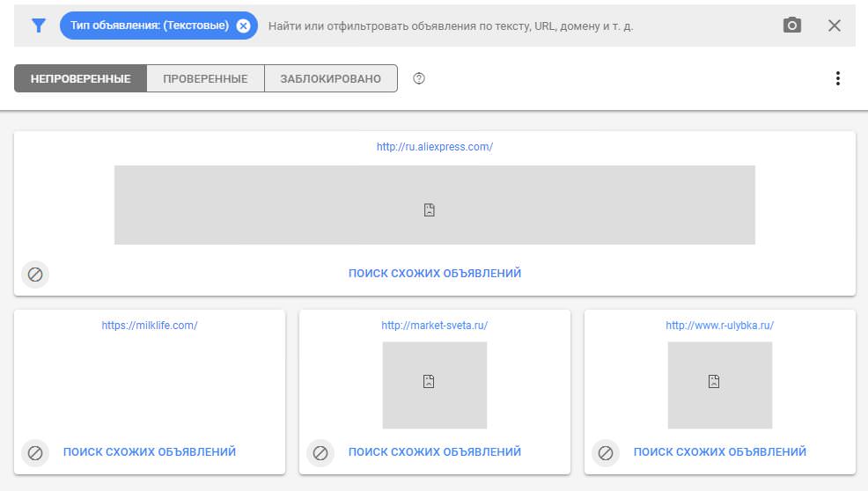
Task: Switch to the ЗАБЛОКИРОВАНО tab
Action: pyautogui.click(x=330, y=78)
